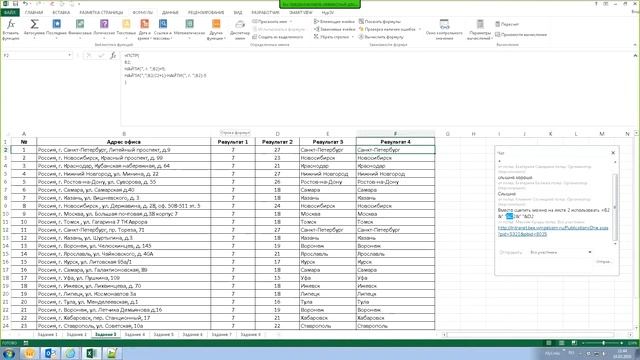Click Evaluate Formula in ribbon
This screenshot has width=640, height=360.
(x=381, y=37)
